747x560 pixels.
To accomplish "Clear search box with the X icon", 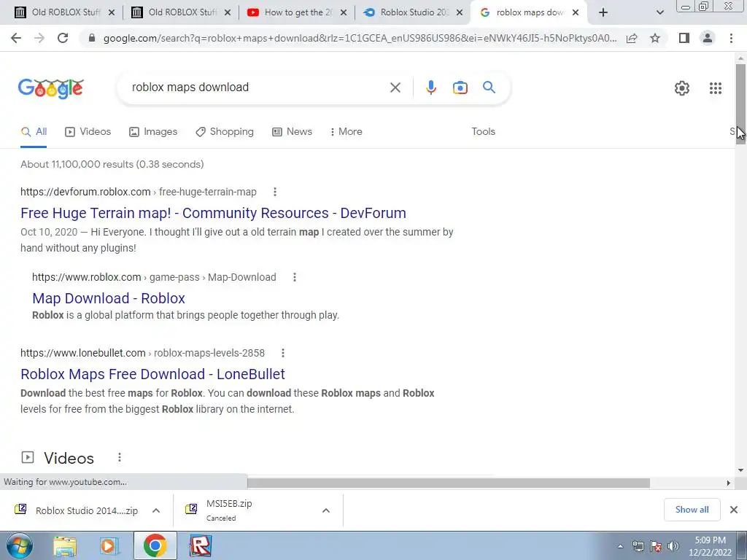I will [x=395, y=87].
